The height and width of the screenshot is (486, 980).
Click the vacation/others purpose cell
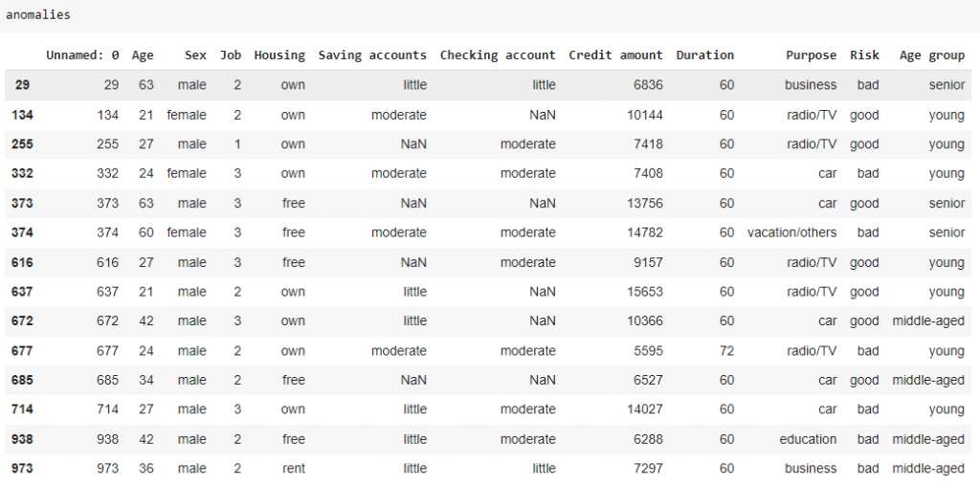(x=791, y=232)
